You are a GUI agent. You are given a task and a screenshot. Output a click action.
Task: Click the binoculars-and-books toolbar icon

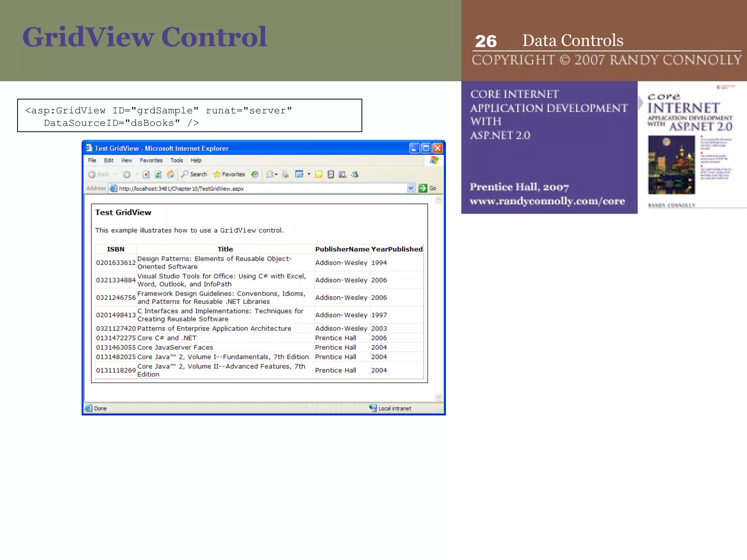point(342,175)
